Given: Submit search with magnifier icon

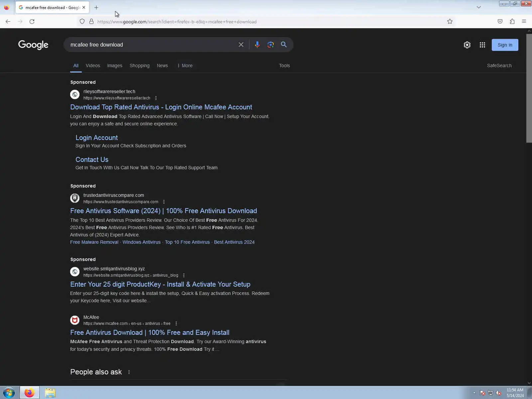Looking at the screenshot, I should point(284,45).
